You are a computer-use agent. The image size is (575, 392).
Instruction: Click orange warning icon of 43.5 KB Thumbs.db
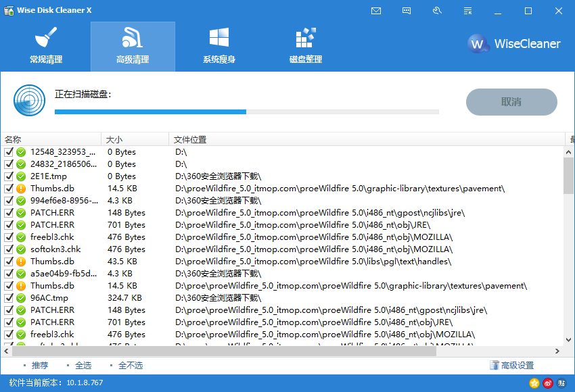[21, 262]
